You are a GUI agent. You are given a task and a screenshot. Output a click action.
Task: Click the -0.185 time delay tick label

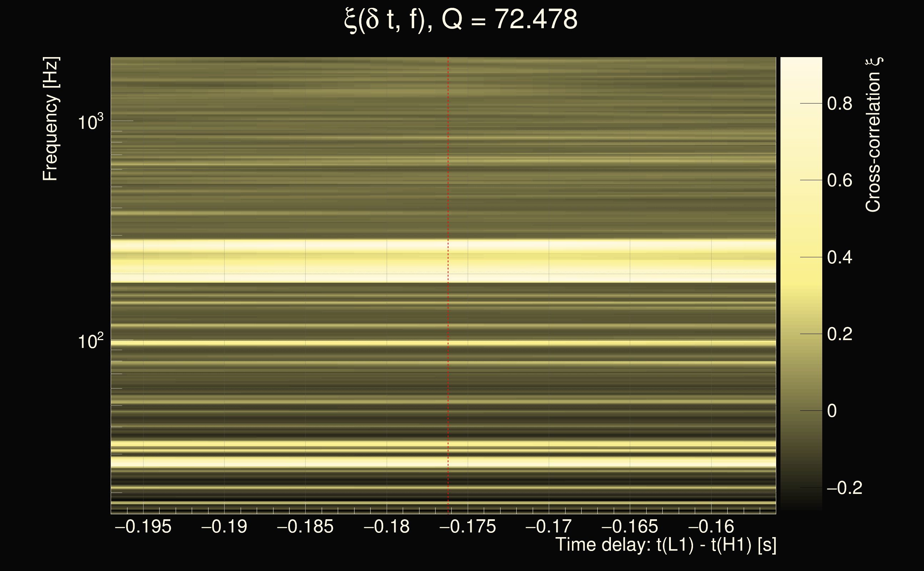305,527
